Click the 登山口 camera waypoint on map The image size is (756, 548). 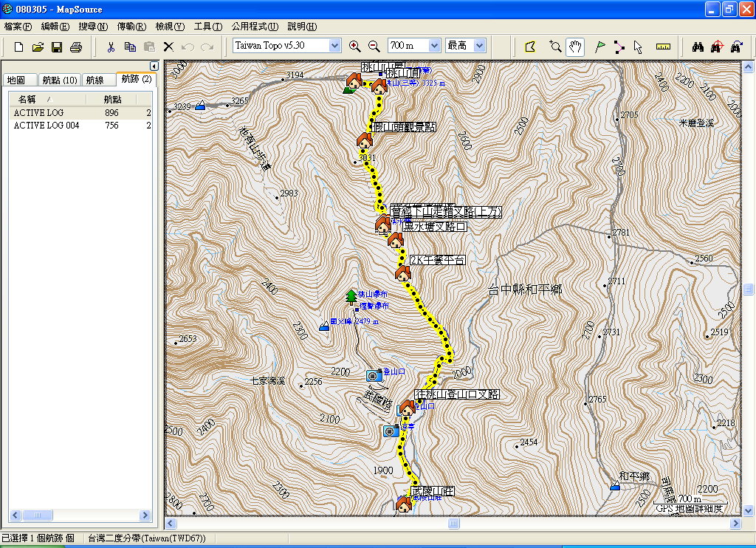click(374, 375)
